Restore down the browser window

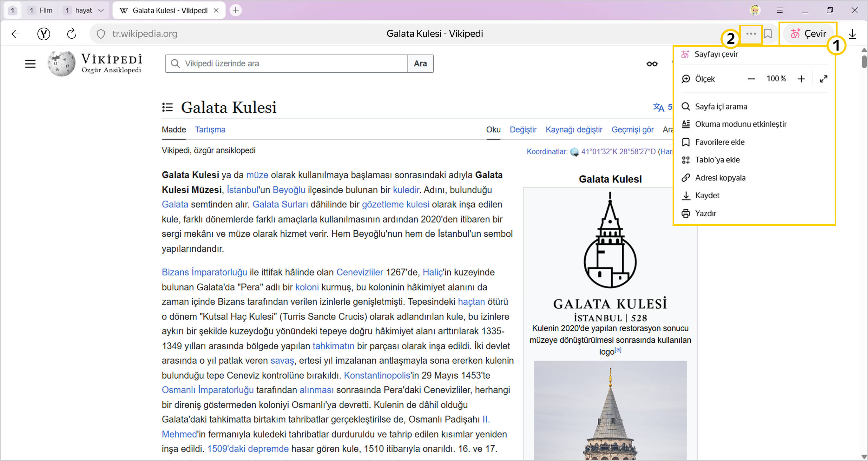point(830,10)
